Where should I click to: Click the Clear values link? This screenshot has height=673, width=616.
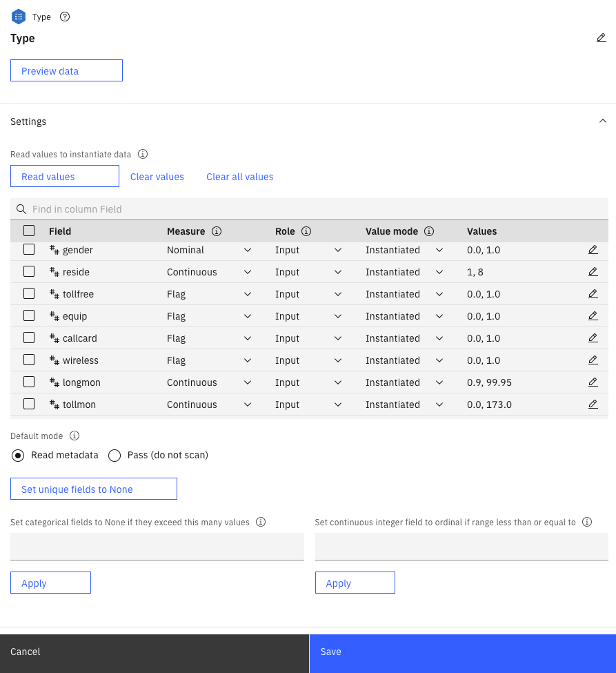click(x=157, y=177)
